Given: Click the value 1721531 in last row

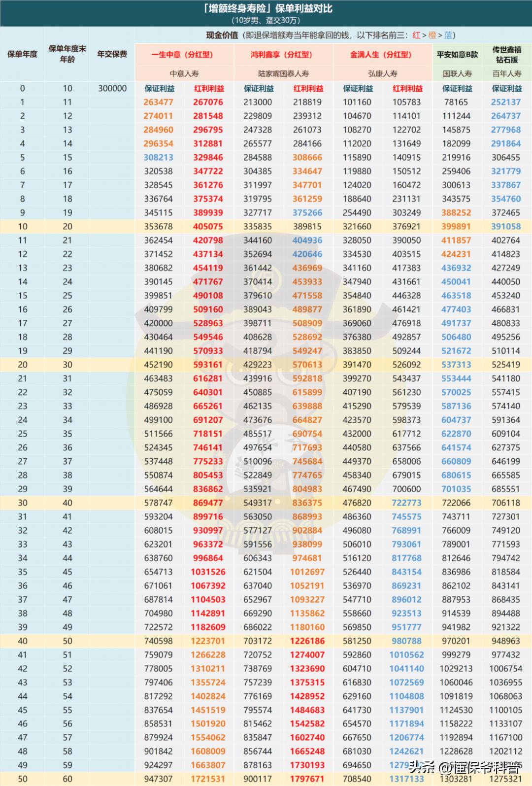Looking at the screenshot, I should [x=208, y=779].
